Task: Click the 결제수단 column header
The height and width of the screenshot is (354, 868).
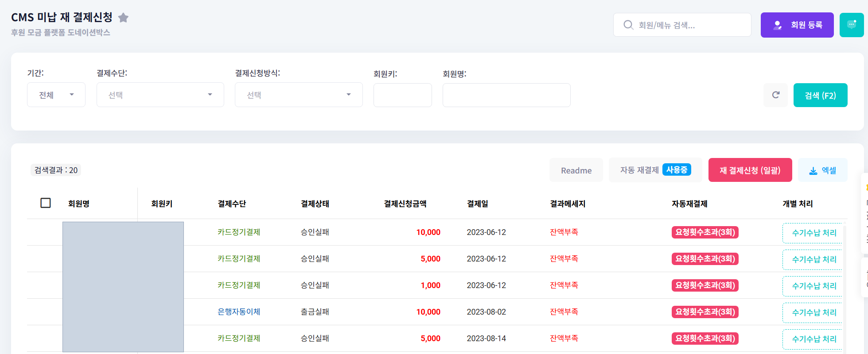Action: coord(232,204)
